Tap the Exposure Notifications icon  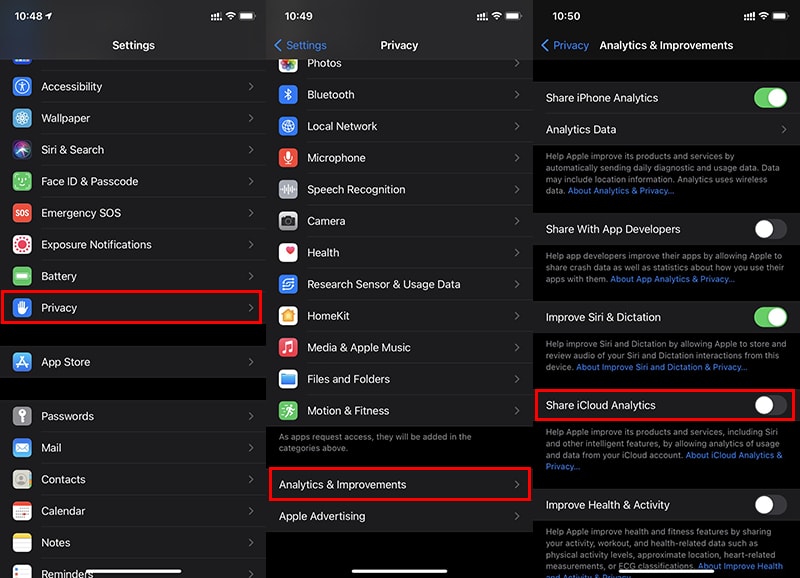pos(22,245)
